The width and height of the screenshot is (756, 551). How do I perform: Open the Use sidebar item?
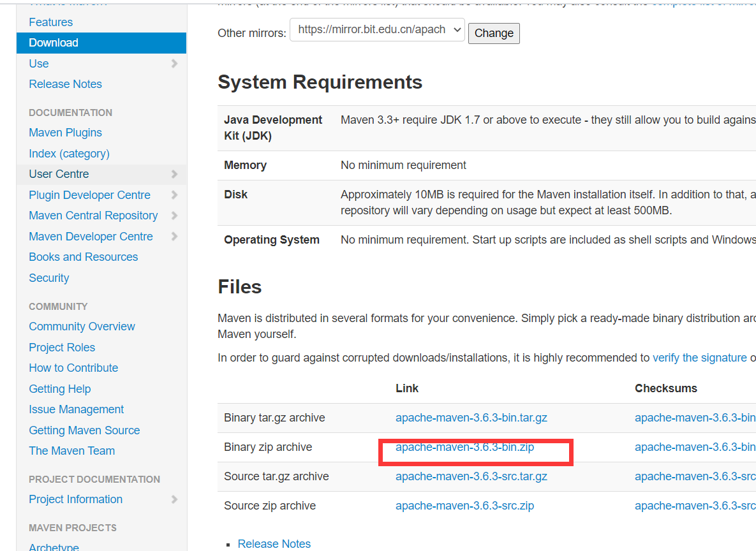(x=38, y=64)
